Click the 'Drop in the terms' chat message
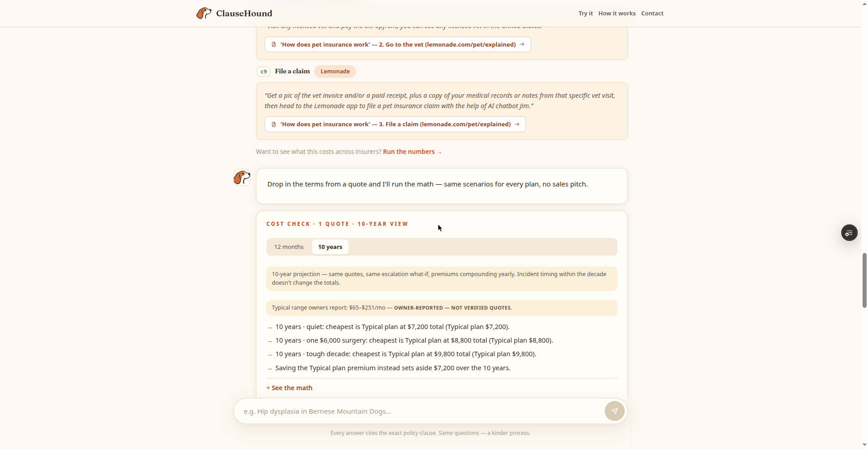 tap(427, 184)
